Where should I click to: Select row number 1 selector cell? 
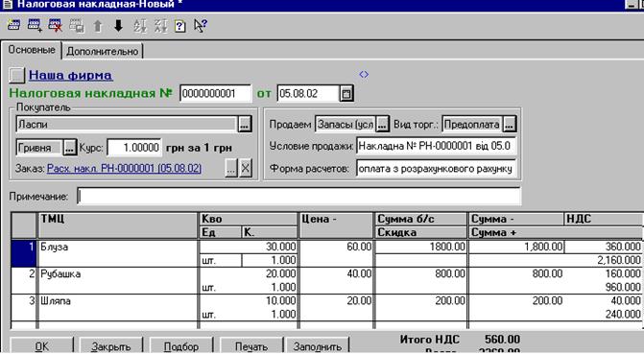click(24, 253)
